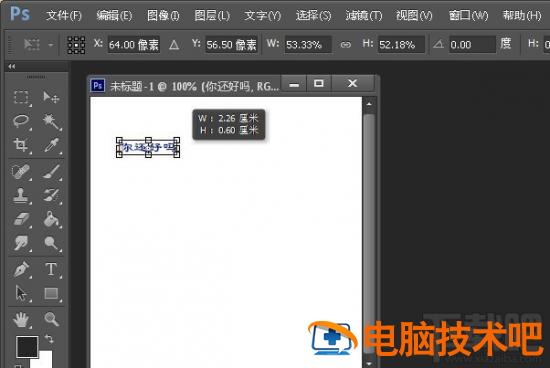Viewport: 550px width, 368px height.
Task: Open the 编辑(E) menu
Action: click(114, 15)
